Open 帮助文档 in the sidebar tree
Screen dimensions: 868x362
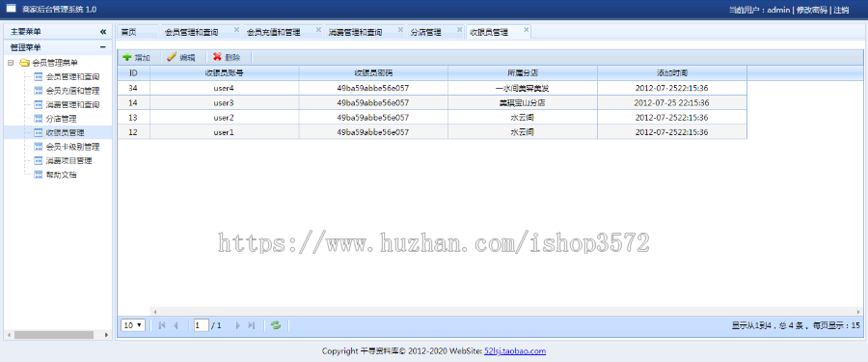pos(61,175)
